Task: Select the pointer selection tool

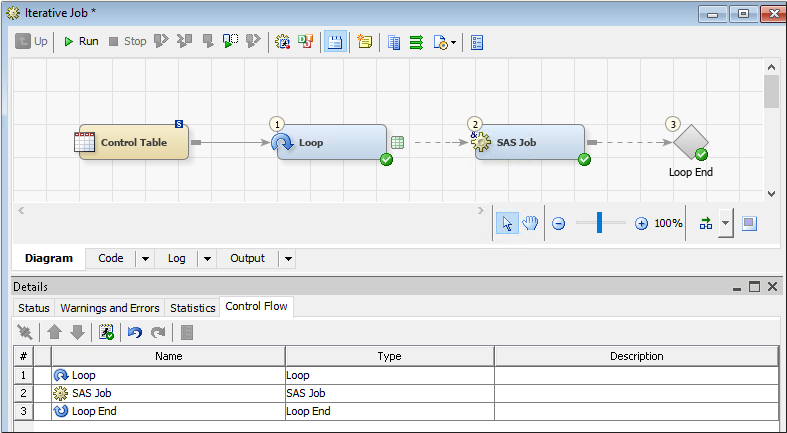Action: click(508, 223)
